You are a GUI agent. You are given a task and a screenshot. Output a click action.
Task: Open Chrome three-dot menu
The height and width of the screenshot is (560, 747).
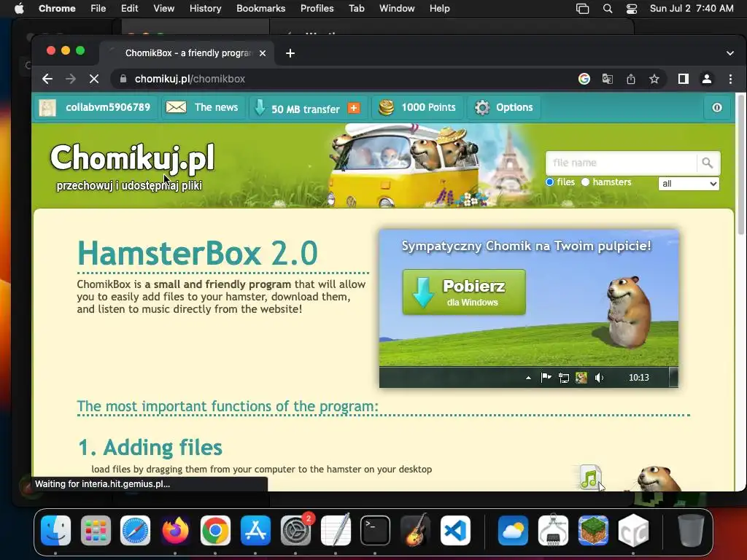click(x=730, y=79)
